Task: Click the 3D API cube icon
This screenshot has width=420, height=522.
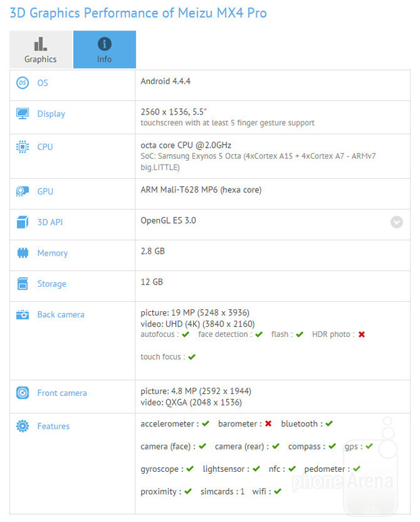Action: [x=23, y=222]
